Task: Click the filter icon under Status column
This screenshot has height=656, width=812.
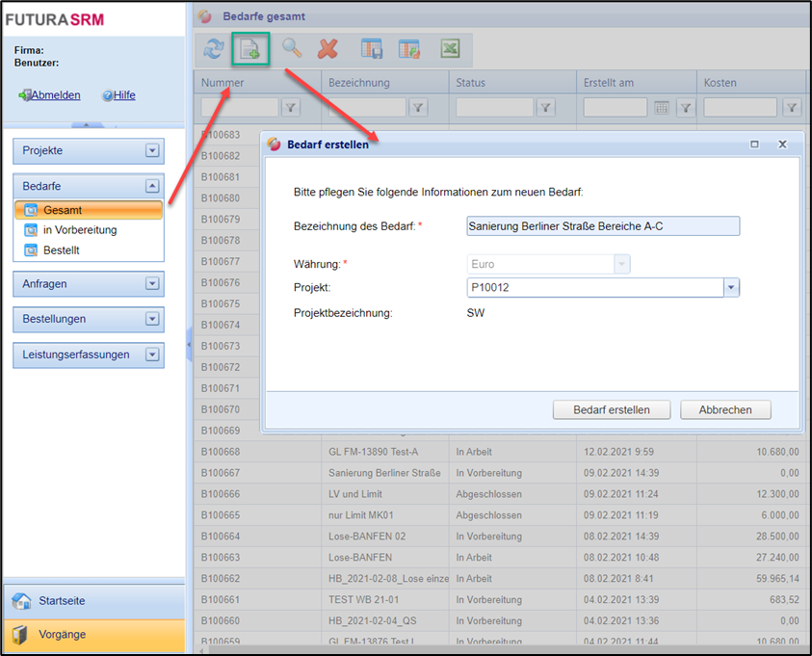Action: pos(545,108)
